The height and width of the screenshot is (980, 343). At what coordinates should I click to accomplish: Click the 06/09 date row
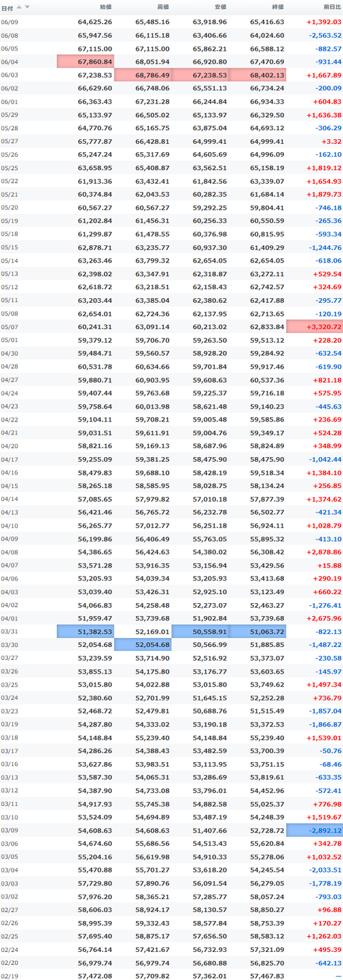tap(171, 23)
